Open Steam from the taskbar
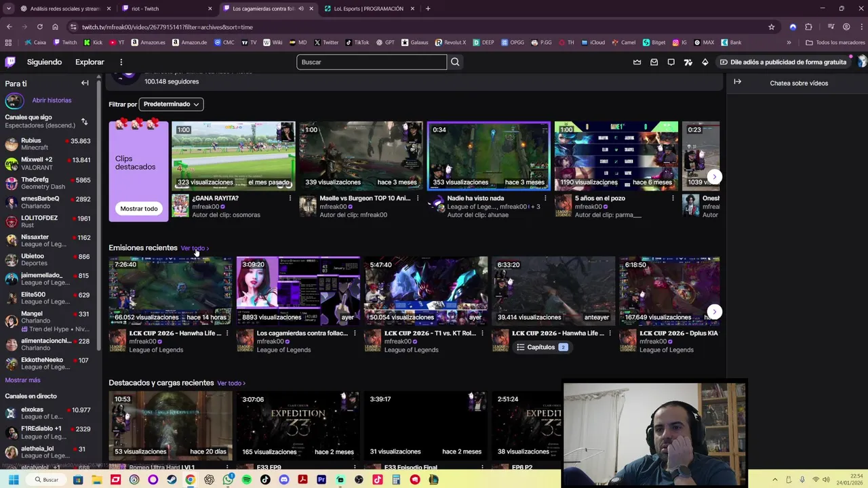Screen dimensions: 868x488 [x=172, y=479]
